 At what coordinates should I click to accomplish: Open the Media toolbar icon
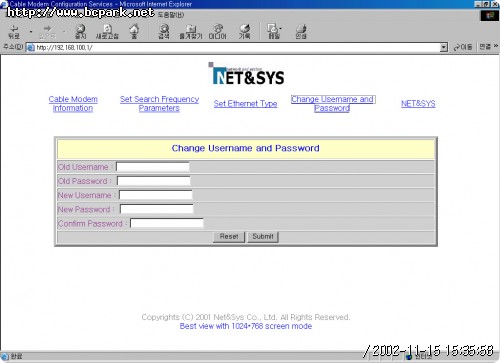coord(217,32)
